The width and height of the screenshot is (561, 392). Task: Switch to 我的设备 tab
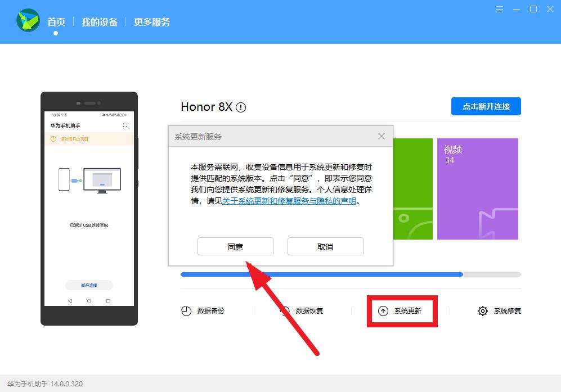100,22
